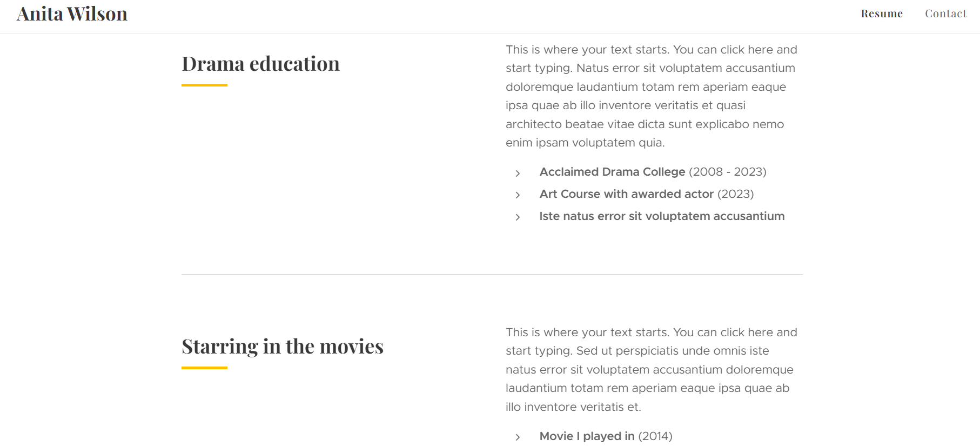This screenshot has height=446, width=980.
Task: Click the divider line between the two sections
Action: click(492, 274)
